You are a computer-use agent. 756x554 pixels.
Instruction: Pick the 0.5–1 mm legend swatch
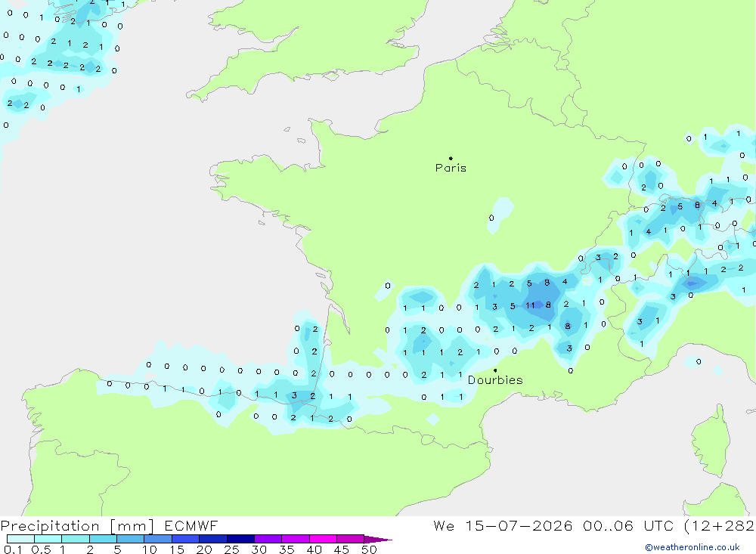(48, 539)
